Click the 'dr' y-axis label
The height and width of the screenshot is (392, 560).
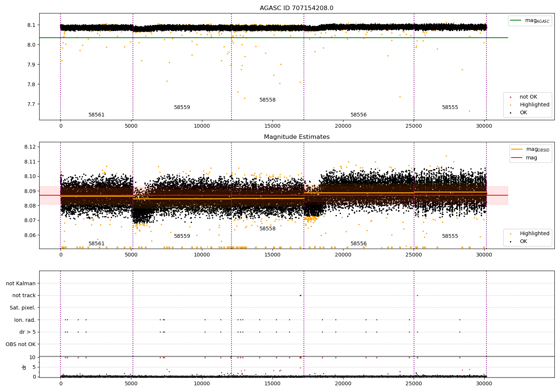pos(24,367)
